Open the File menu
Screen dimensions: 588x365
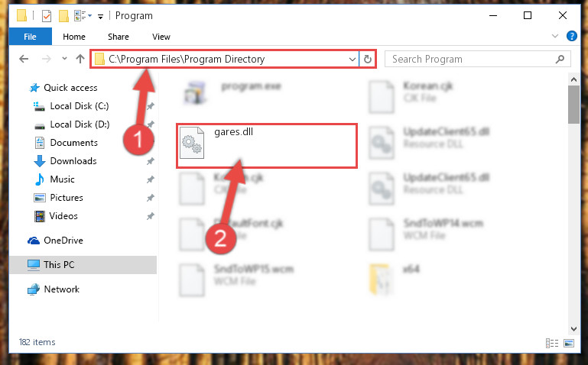click(30, 37)
